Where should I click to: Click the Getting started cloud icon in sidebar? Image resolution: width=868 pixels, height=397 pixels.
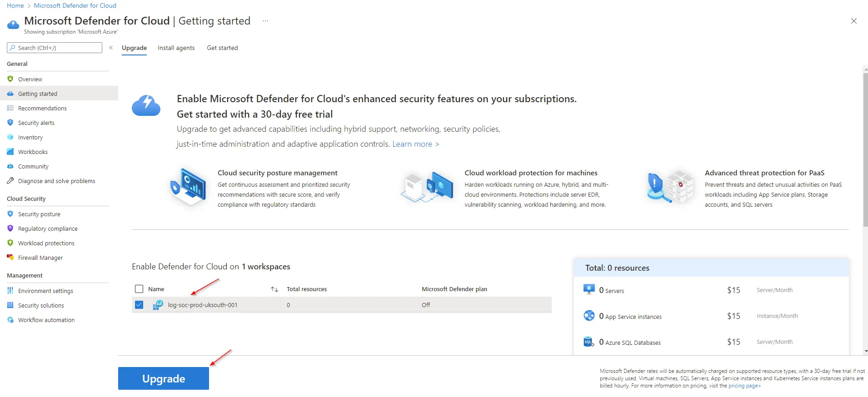(10, 94)
